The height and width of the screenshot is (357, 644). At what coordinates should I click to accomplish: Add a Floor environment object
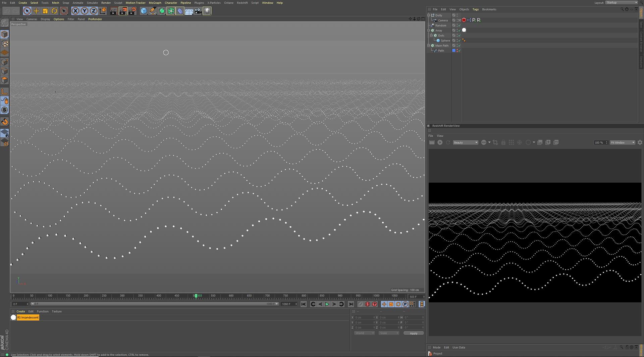pos(189,11)
